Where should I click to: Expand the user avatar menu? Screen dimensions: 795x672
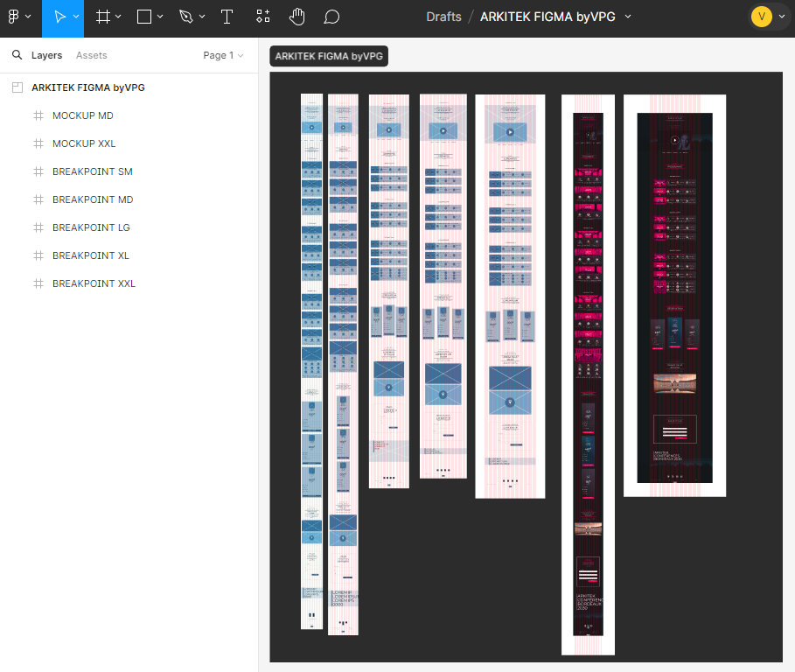(x=781, y=17)
